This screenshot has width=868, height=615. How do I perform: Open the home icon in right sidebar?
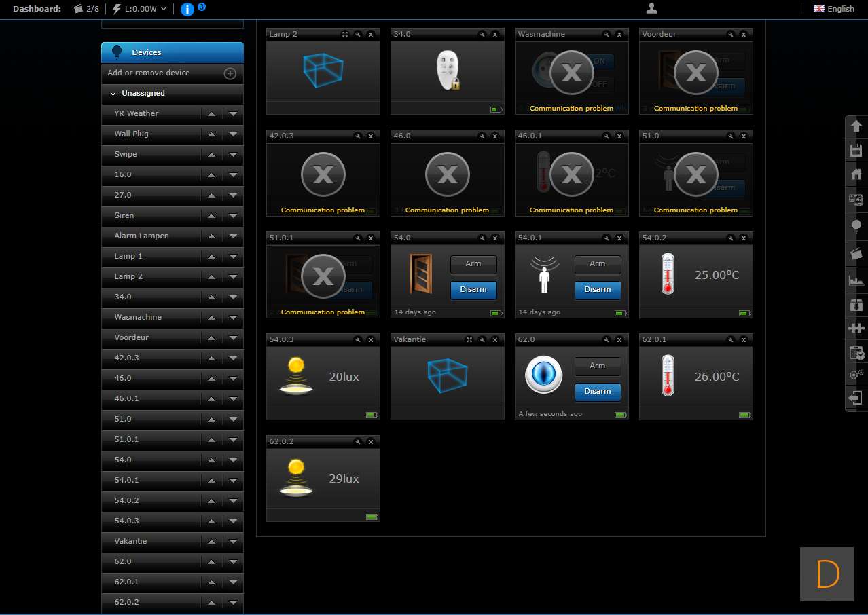(856, 175)
